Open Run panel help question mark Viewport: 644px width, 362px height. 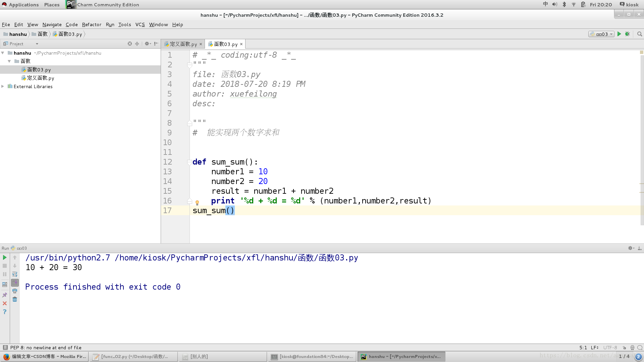point(5,312)
